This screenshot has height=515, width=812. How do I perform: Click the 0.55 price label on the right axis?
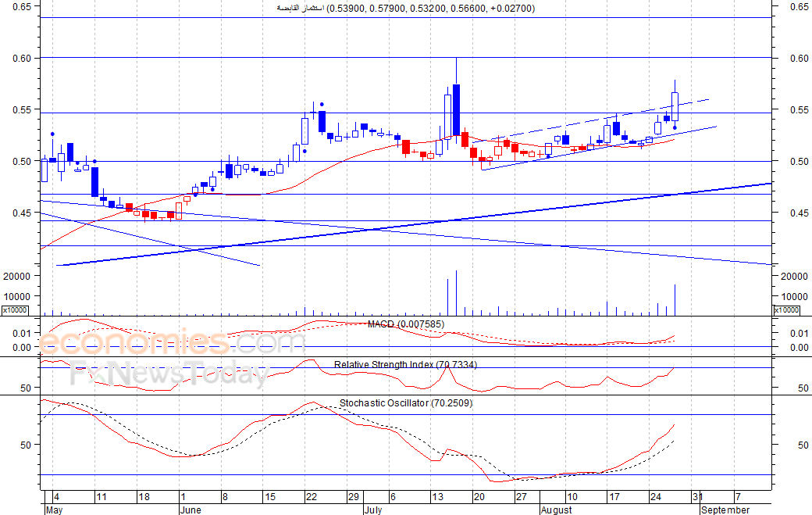pyautogui.click(x=800, y=110)
